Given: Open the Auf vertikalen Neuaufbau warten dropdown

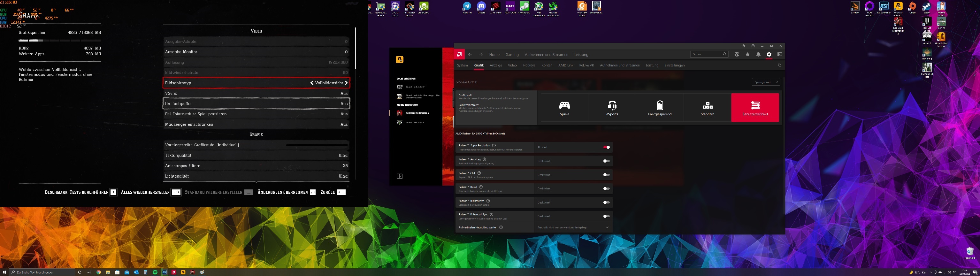Looking at the screenshot, I should coord(573,227).
